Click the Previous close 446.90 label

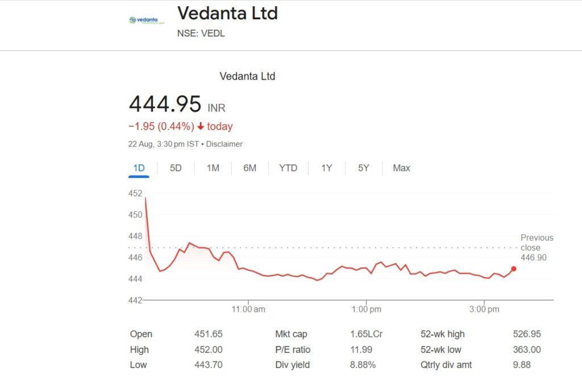pyautogui.click(x=537, y=247)
